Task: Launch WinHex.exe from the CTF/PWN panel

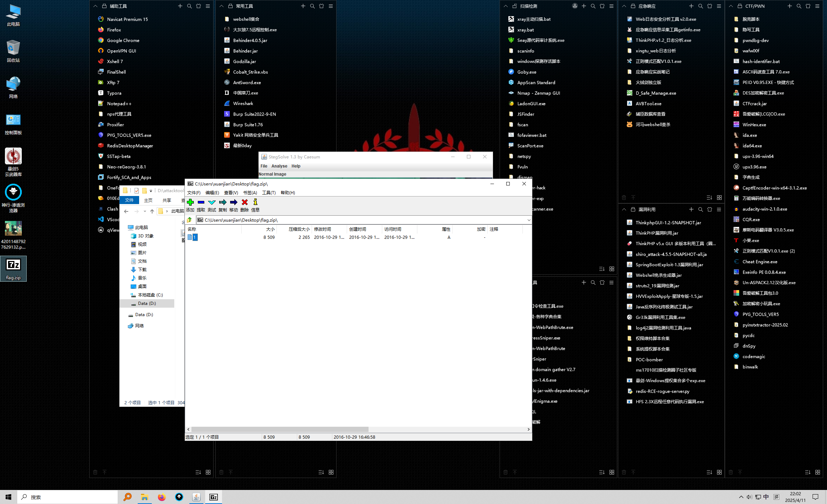Action: 754,124
